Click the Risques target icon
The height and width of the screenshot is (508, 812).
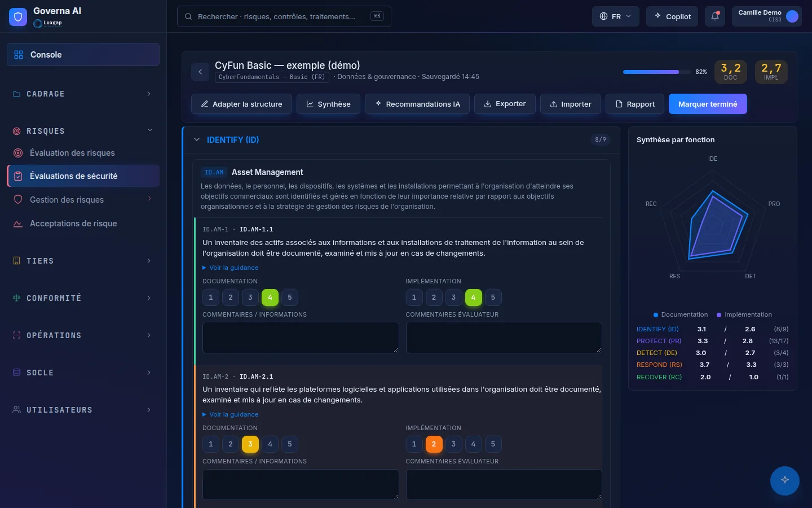[17, 131]
